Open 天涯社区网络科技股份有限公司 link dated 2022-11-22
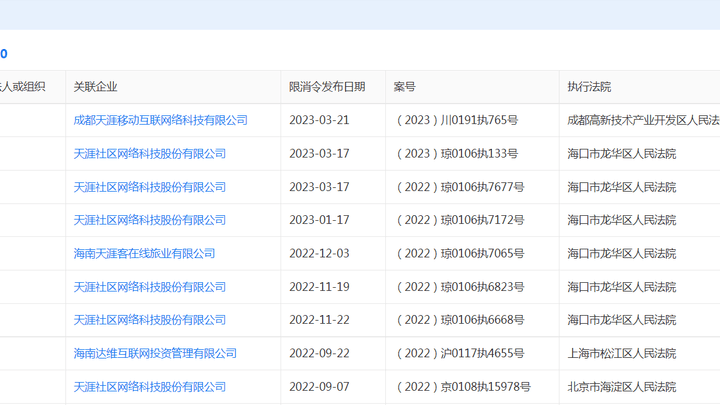The image size is (720, 405). click(150, 320)
